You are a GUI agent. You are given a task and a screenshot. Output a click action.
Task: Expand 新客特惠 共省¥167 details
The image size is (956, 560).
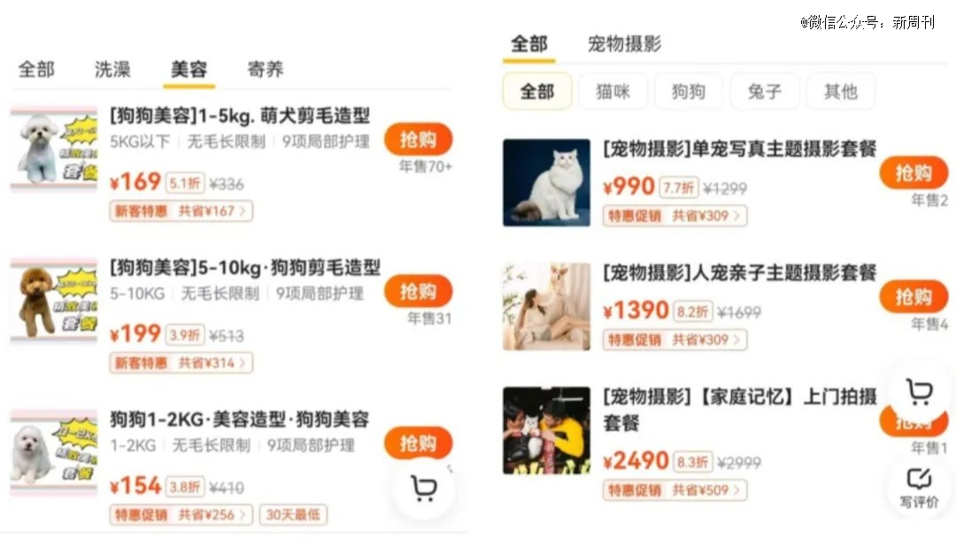(181, 211)
